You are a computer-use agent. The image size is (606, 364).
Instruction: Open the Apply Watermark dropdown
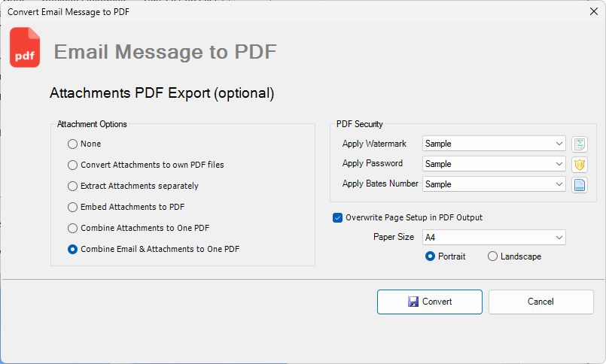pos(494,144)
